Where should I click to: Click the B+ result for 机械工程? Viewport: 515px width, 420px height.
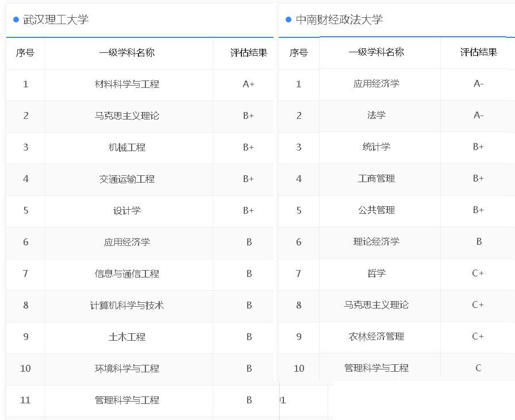(x=248, y=147)
